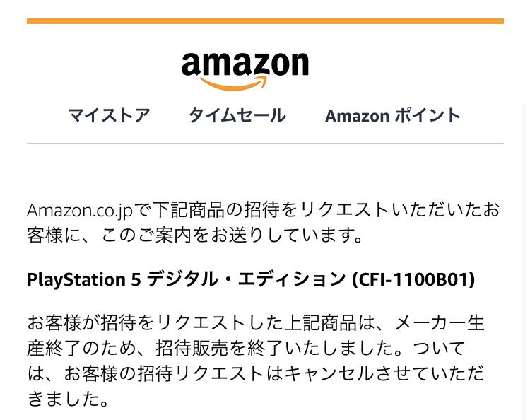Click the word キャンセル in the last paragraph
The width and height of the screenshot is (530, 420).
pyautogui.click(x=329, y=373)
